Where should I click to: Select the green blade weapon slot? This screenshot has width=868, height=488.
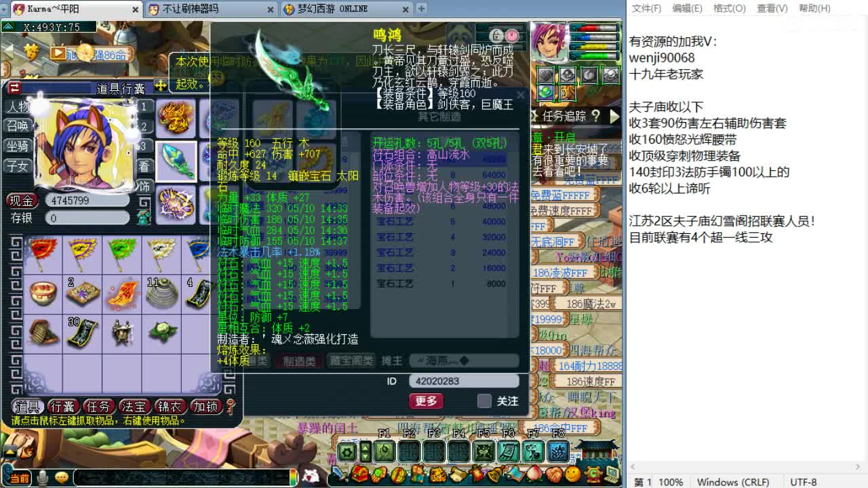(176, 161)
